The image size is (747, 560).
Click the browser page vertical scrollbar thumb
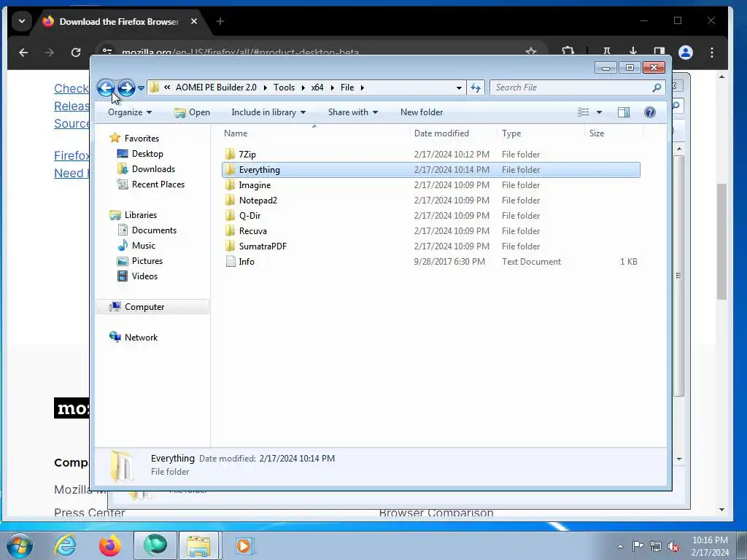point(722,241)
